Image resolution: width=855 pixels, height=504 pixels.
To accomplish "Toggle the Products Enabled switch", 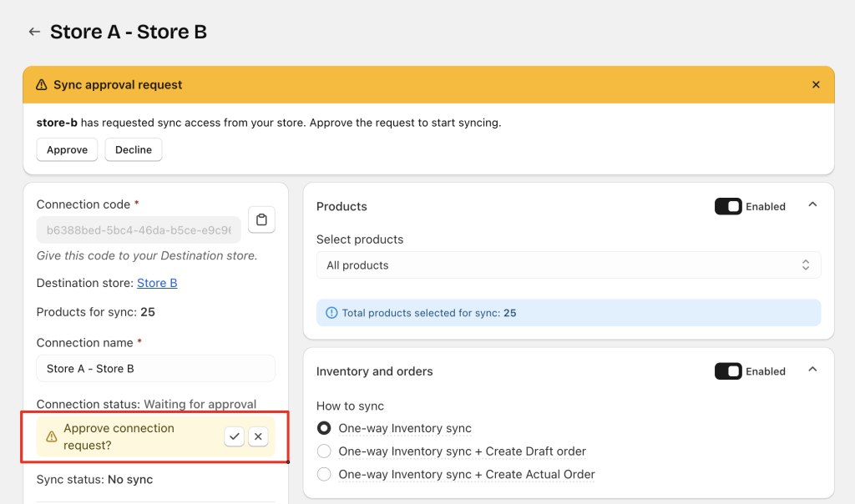I will (728, 206).
